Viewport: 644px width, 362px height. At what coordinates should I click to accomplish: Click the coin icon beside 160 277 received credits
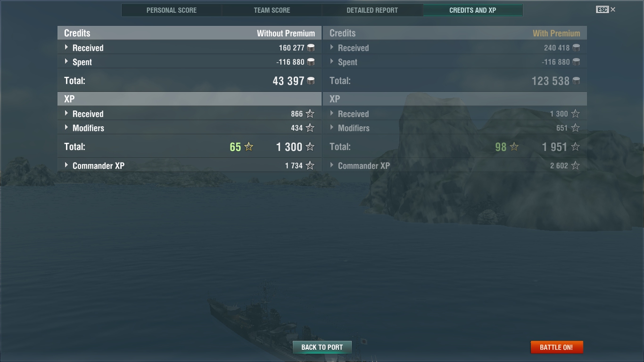pyautogui.click(x=311, y=48)
